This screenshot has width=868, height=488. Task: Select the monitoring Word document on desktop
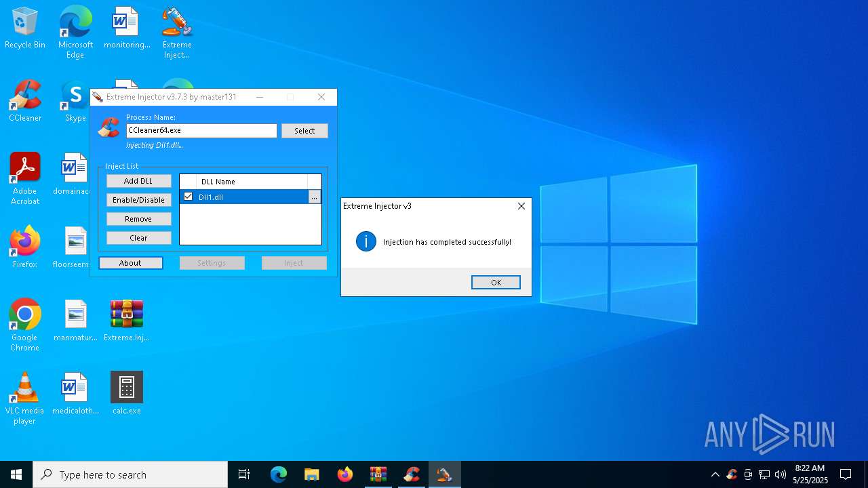[127, 27]
